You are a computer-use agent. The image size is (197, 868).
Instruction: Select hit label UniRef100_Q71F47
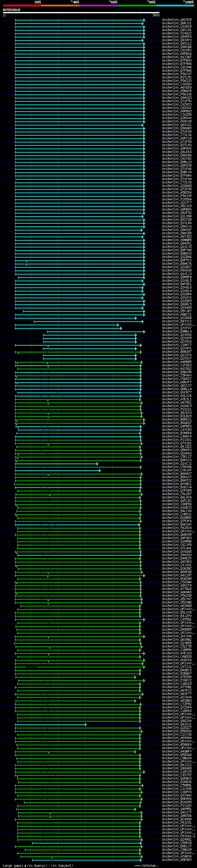coord(177,328)
